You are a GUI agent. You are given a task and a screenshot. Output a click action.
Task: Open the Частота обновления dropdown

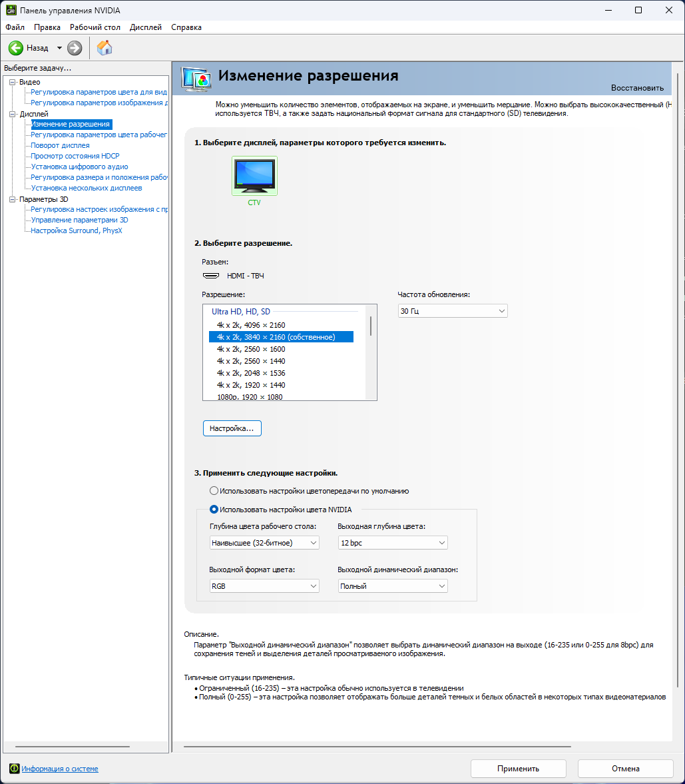[453, 311]
